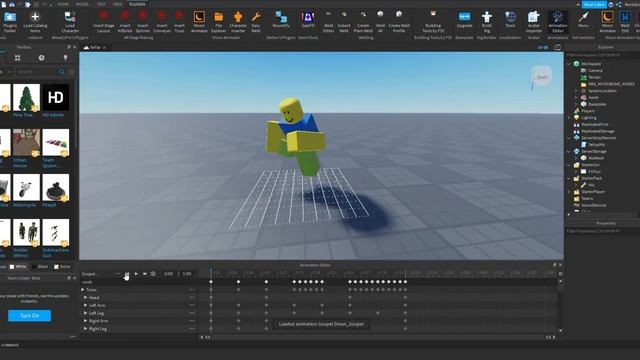Open the Character Inserter plugin

[x=238, y=22]
